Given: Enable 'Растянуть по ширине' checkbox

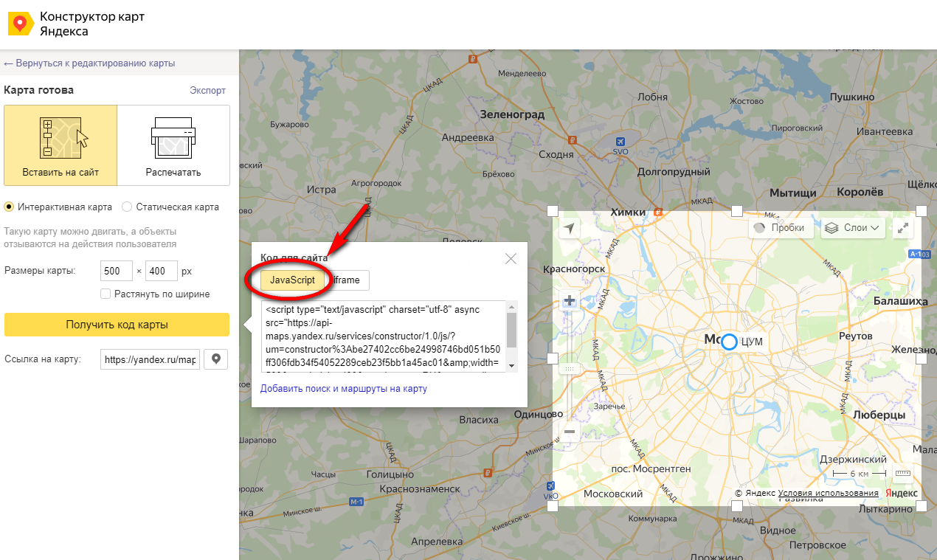Looking at the screenshot, I should tap(106, 294).
